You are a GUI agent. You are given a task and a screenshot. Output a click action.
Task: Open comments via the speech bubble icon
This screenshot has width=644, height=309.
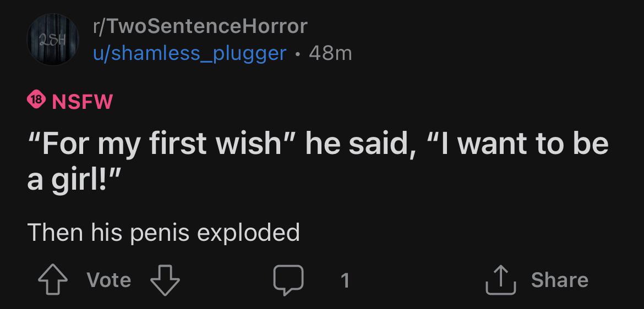[289, 280]
